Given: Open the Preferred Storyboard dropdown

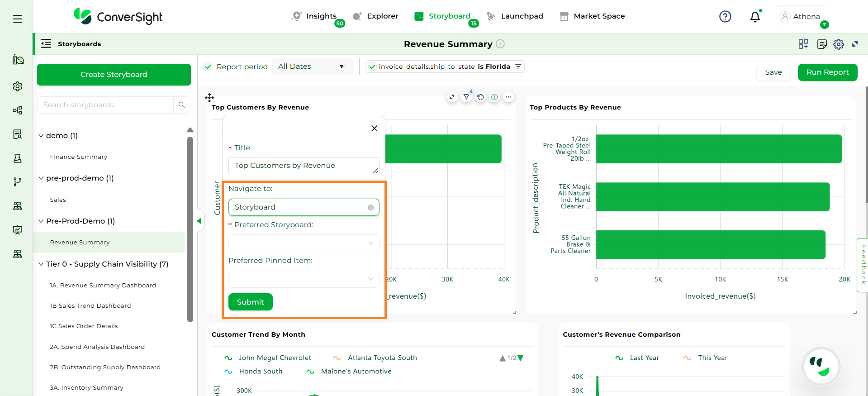Looking at the screenshot, I should point(304,243).
